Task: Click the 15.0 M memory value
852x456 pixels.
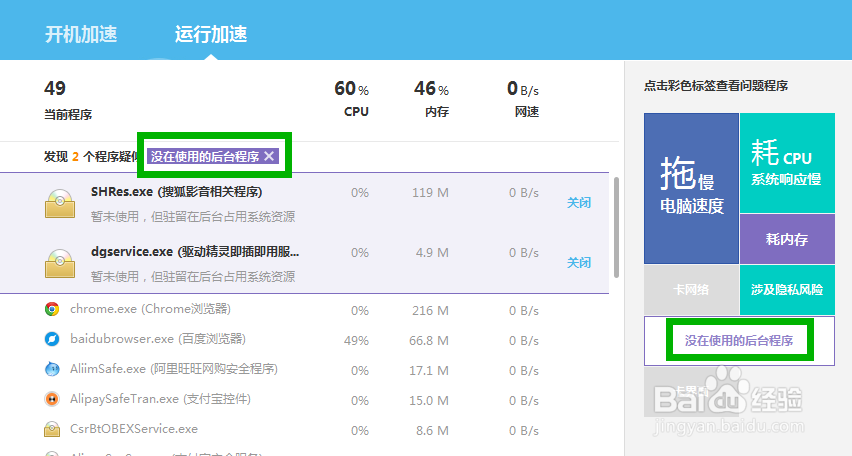Action: click(429, 401)
